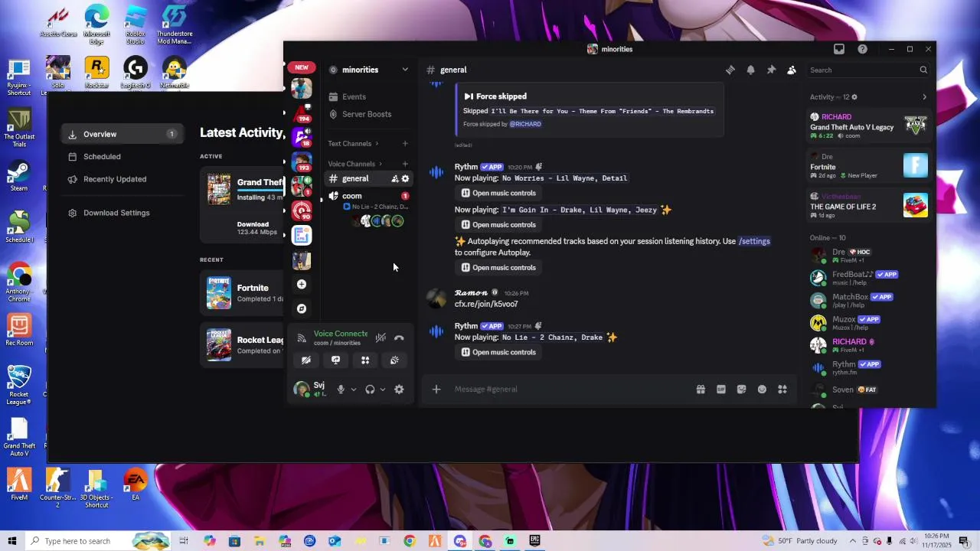Viewport: 980px width, 551px height.
Task: Click the Svj user avatar
Action: click(302, 390)
